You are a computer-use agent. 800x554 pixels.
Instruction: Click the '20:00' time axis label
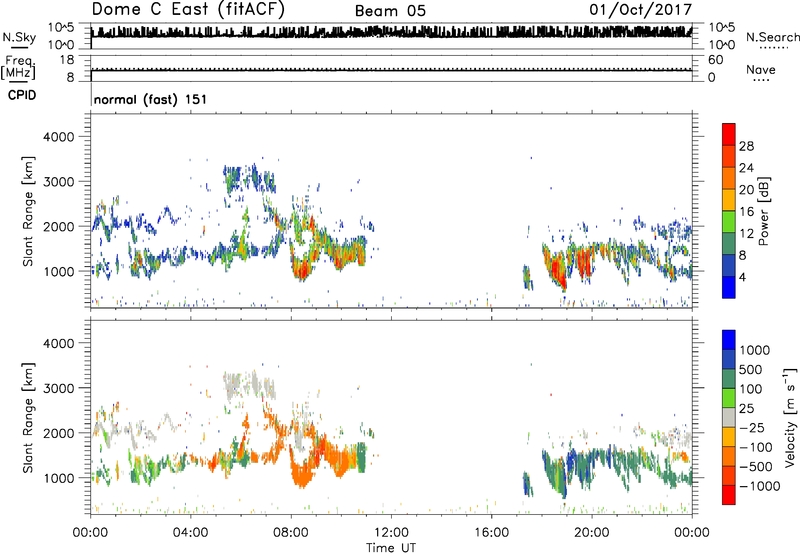(591, 533)
